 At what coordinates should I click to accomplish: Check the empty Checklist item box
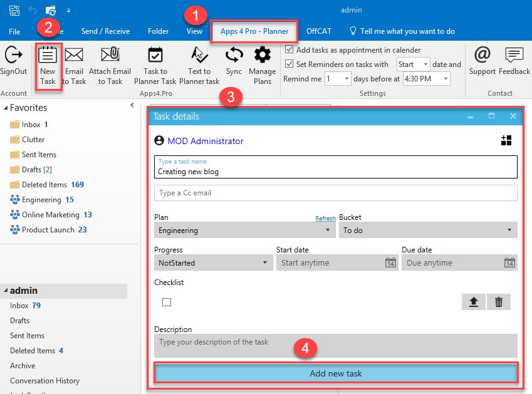tap(167, 302)
